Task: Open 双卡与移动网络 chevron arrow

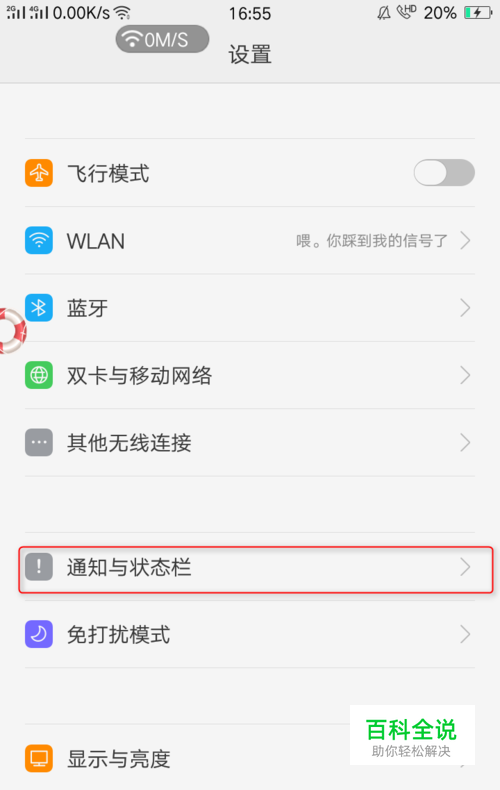Action: [x=465, y=375]
